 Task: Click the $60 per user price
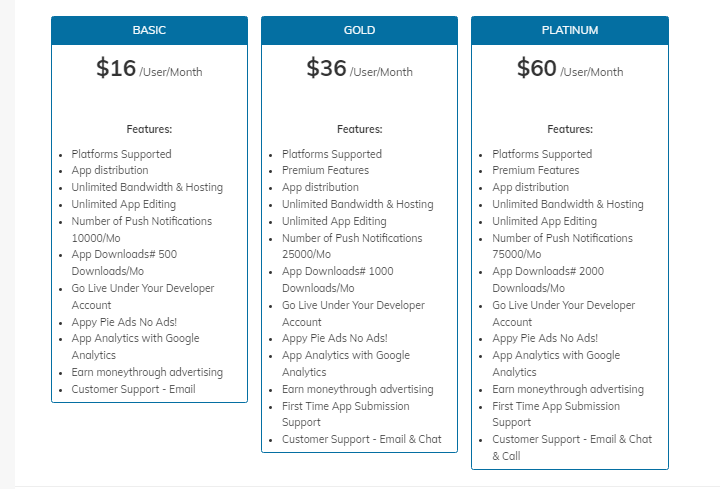pyautogui.click(x=570, y=68)
